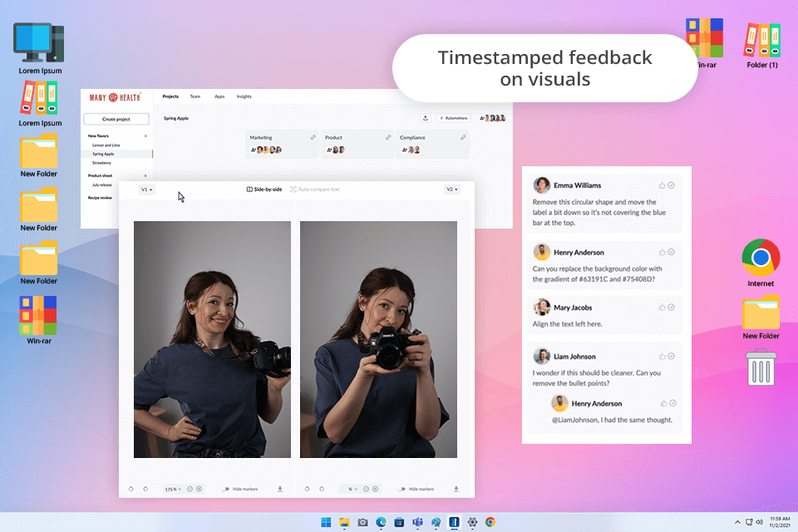Click Mary Jacobs' avatar in comments
The height and width of the screenshot is (532, 798).
(x=541, y=307)
